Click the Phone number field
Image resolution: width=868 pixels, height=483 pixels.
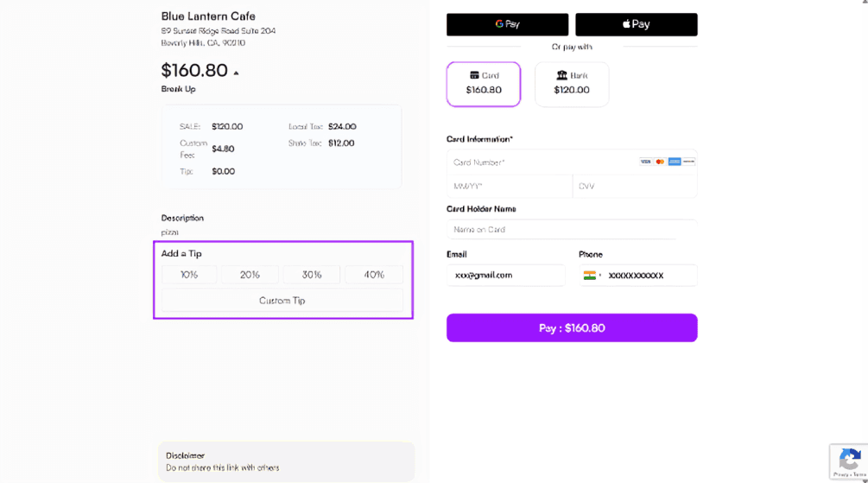[x=648, y=276]
